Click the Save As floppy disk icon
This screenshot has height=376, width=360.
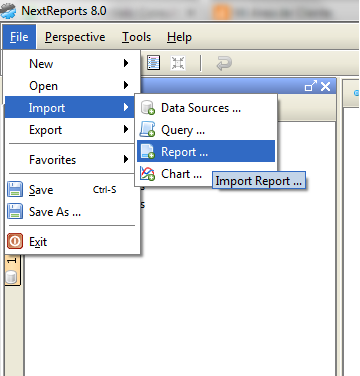point(15,211)
